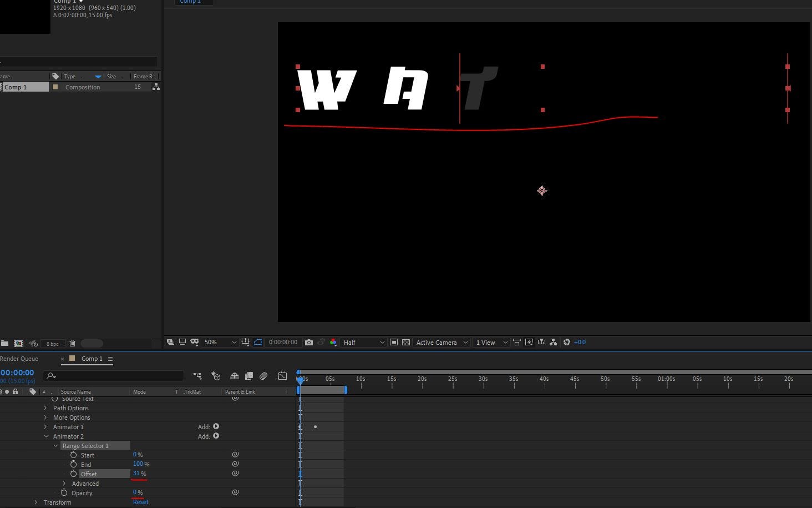Screen dimensions: 812x508
Task: Toggle the Frame Blending switch in timeline
Action: coord(249,376)
